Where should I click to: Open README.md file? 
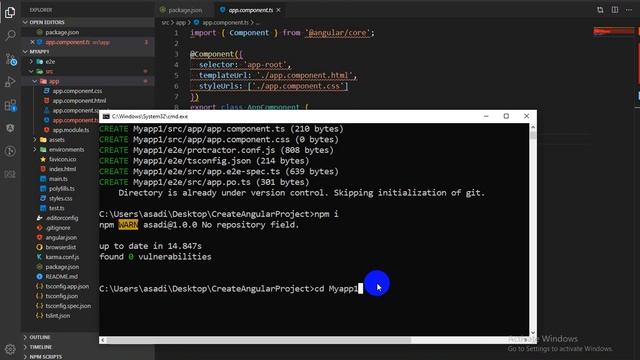(x=61, y=277)
